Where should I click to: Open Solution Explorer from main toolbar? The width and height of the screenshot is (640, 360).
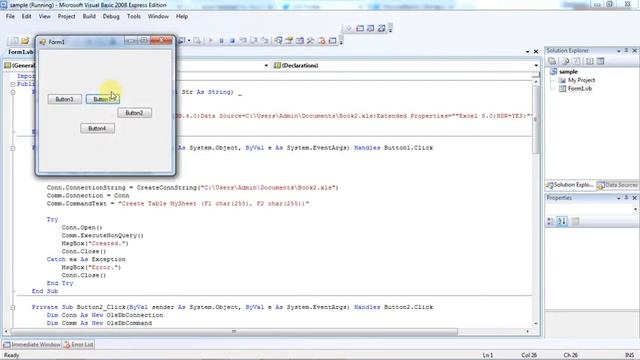click(278, 40)
